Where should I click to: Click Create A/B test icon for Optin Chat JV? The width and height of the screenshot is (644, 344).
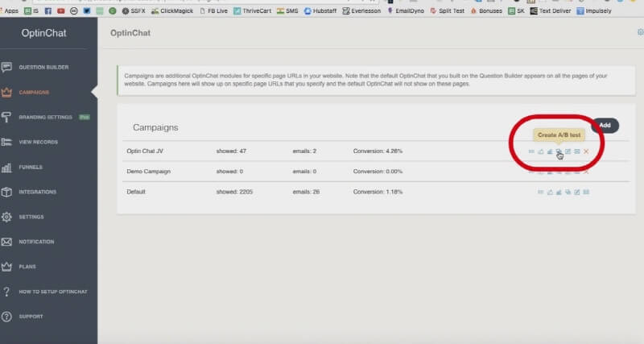(559, 151)
